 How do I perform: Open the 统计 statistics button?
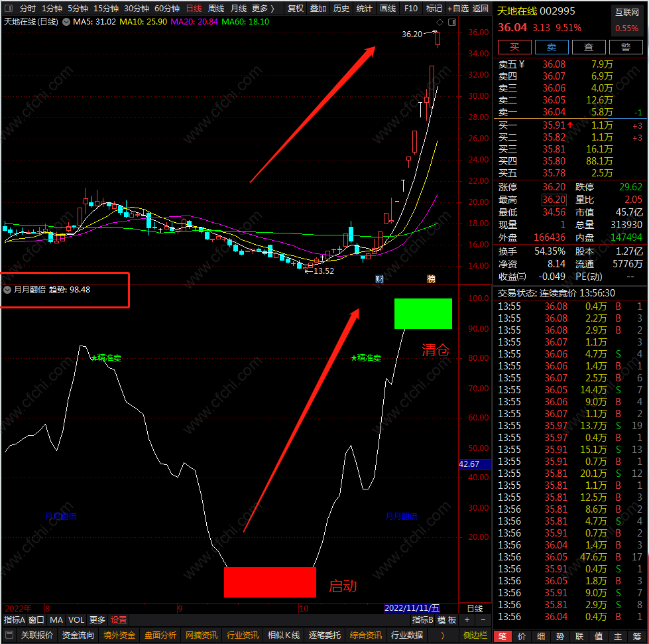[x=365, y=8]
